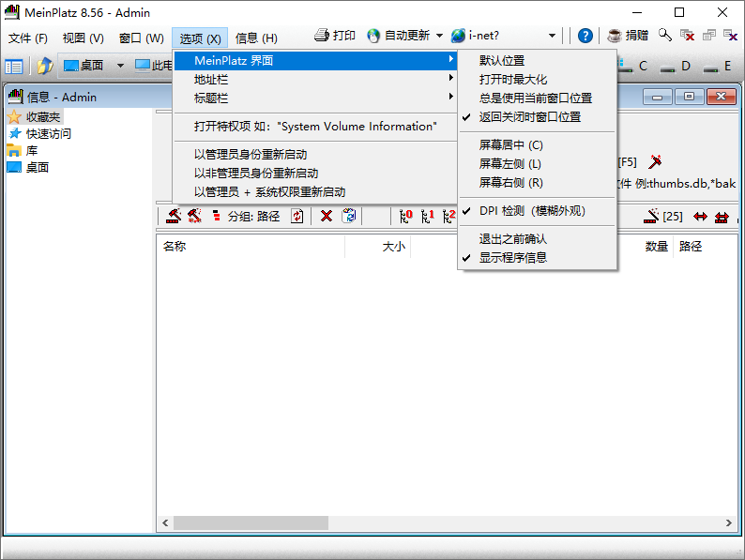Enable 退出之前确认 option

(x=538, y=238)
